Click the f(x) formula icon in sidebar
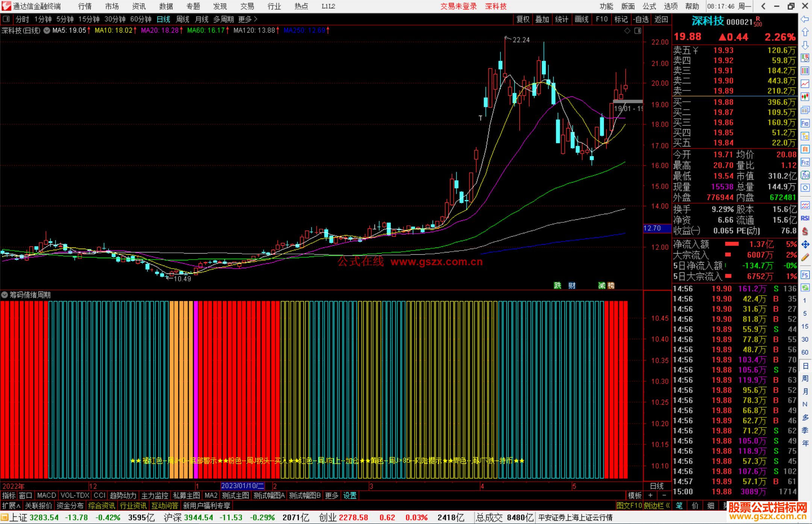 click(805, 175)
